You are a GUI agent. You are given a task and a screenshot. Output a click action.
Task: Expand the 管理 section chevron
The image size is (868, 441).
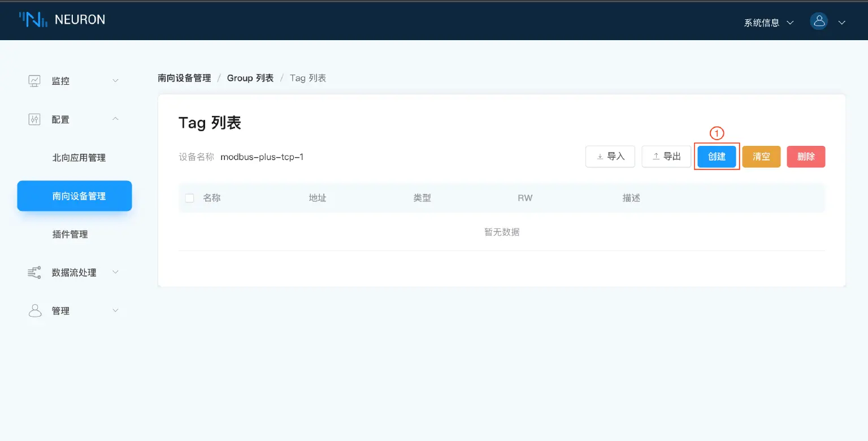(115, 311)
